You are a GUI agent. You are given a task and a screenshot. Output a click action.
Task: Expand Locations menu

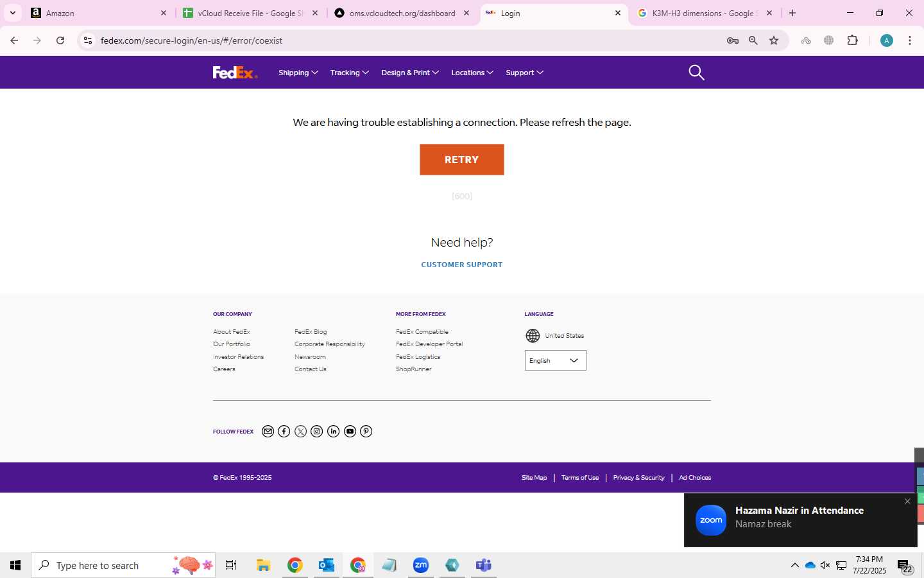(x=472, y=73)
